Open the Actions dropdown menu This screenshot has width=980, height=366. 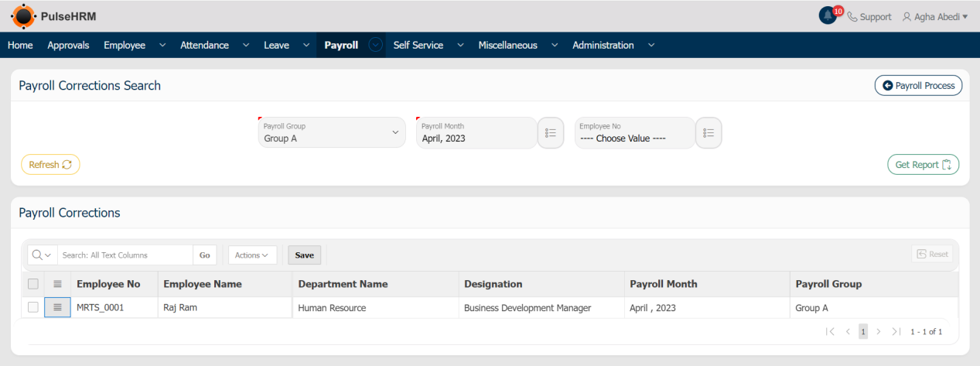click(252, 255)
